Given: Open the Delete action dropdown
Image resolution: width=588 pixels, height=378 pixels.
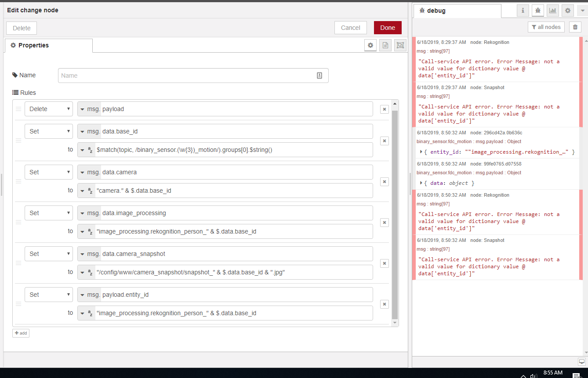Looking at the screenshot, I should [x=49, y=109].
